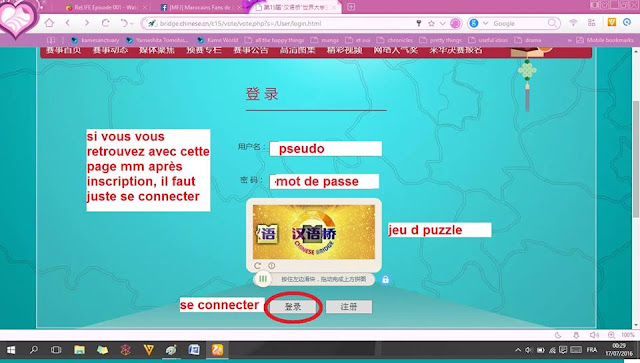The width and height of the screenshot is (640, 363).
Task: Open the Kame World bookmark
Action: pyautogui.click(x=217, y=40)
